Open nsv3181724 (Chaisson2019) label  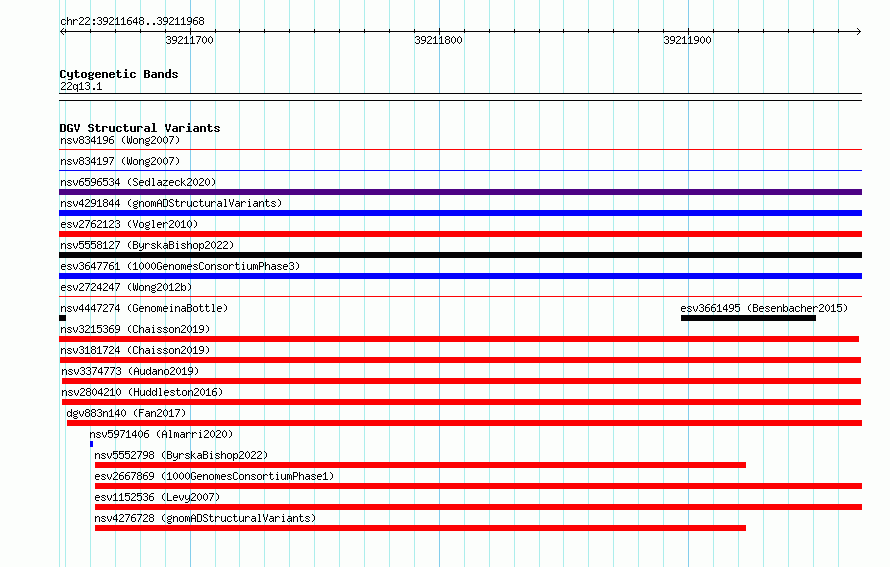point(135,350)
